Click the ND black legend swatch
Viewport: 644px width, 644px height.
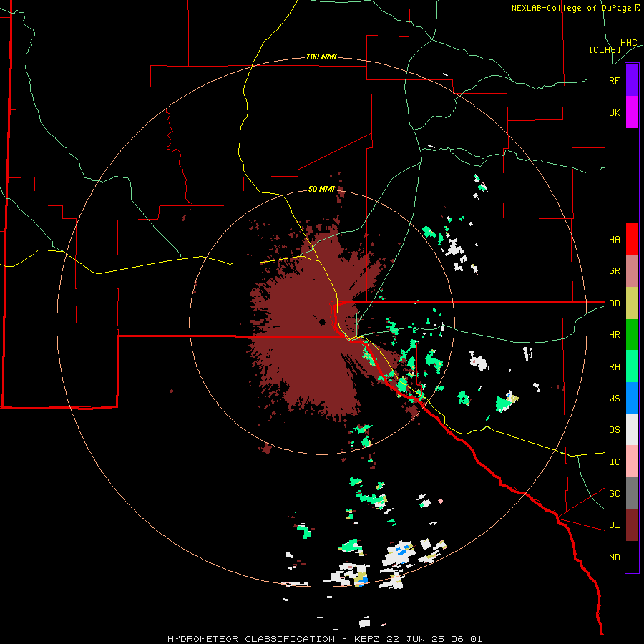632,557
